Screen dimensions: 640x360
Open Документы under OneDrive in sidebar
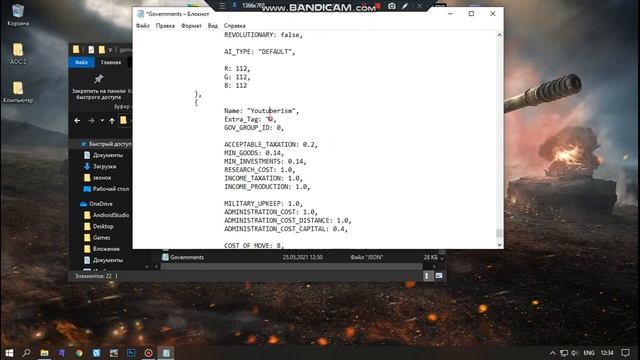[104, 260]
